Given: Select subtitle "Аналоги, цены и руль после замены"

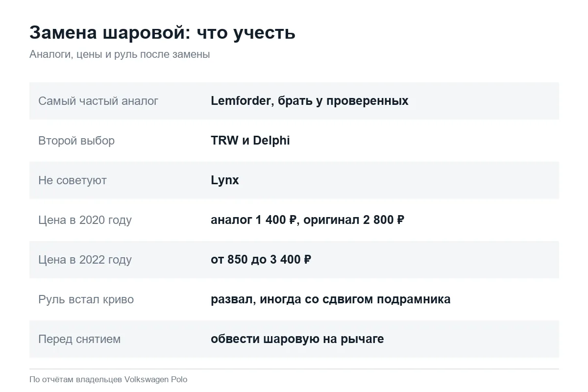Looking at the screenshot, I should pyautogui.click(x=120, y=54).
